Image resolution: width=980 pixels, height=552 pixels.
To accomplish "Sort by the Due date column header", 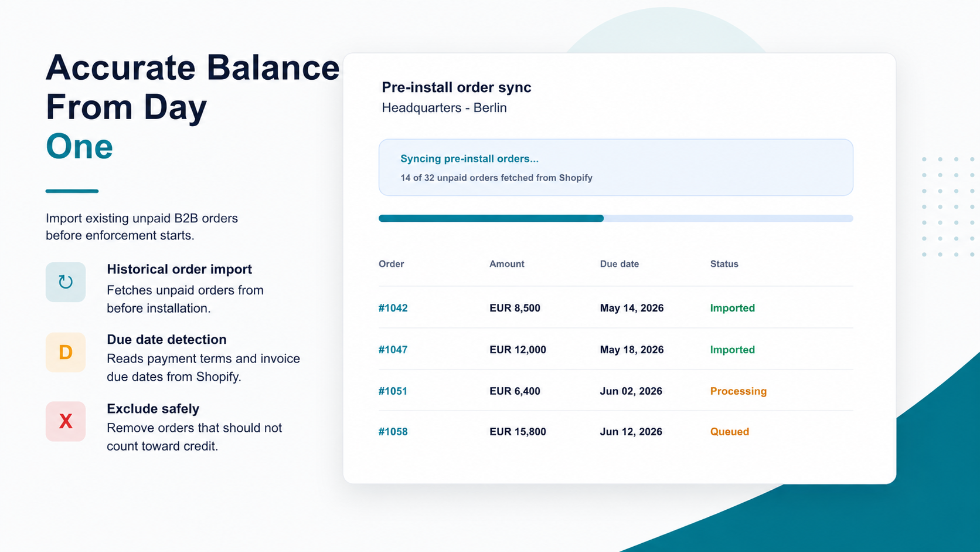I will (620, 264).
